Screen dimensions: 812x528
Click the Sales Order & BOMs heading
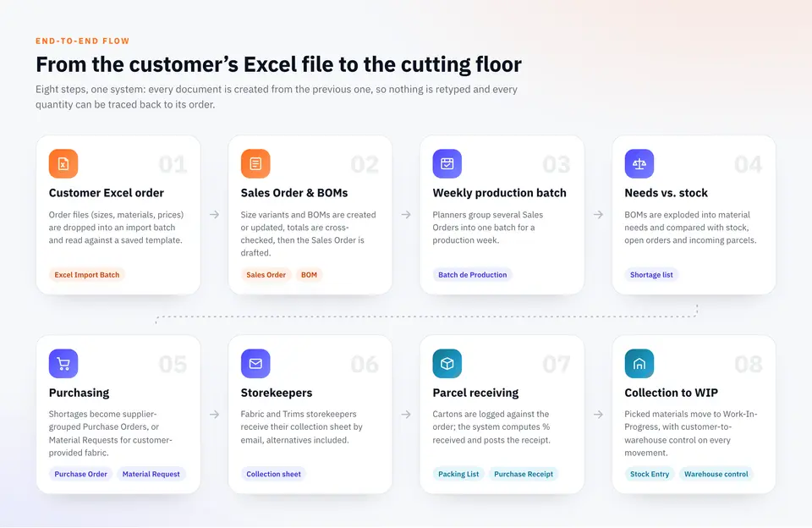(294, 193)
